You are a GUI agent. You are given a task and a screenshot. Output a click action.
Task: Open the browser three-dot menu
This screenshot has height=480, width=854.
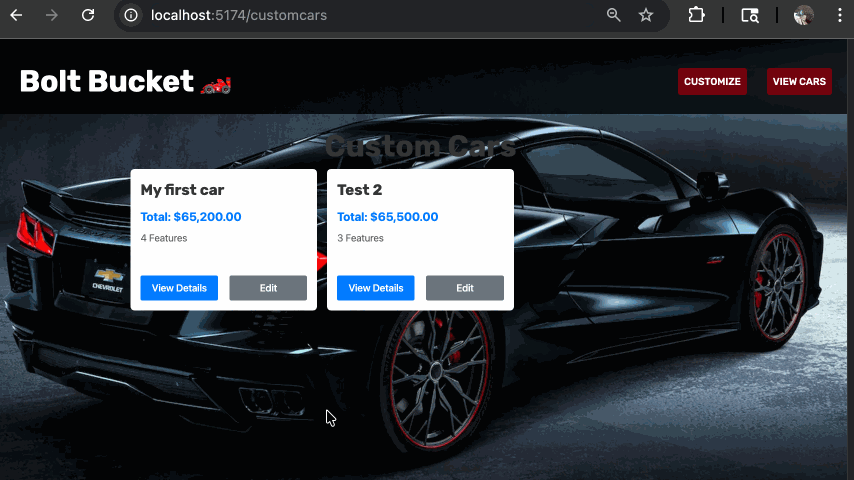(840, 15)
